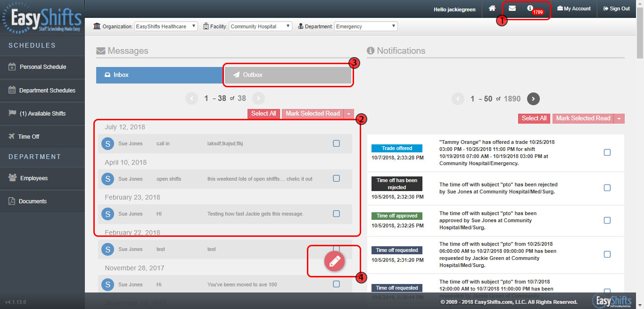Switch to the Inbox tab
644x309 pixels.
coord(159,75)
